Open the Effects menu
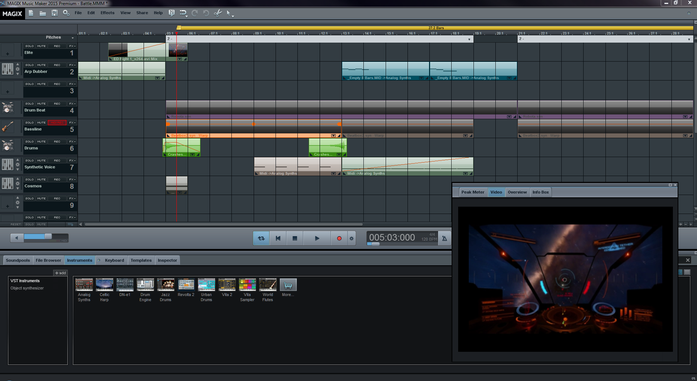Viewport: 697px width, 381px height. [107, 13]
